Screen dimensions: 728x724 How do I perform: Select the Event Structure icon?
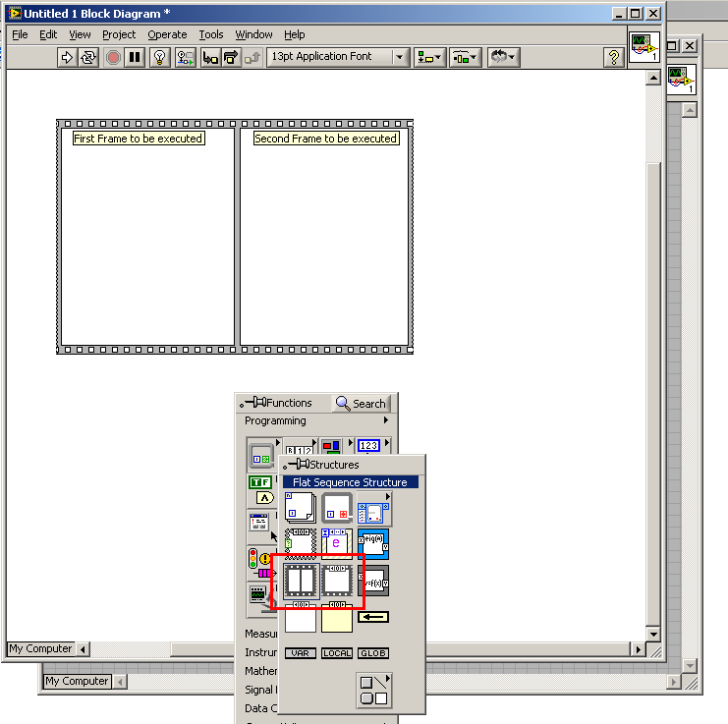pos(337,543)
